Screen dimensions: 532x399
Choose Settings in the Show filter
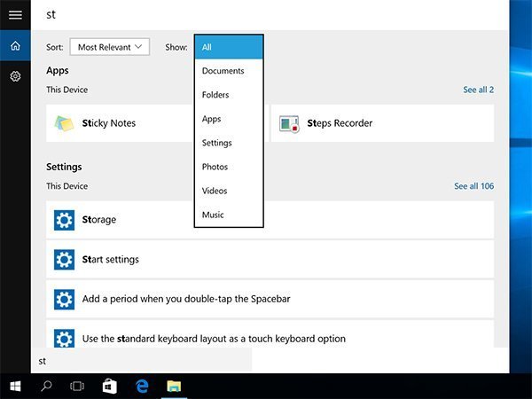(229, 143)
